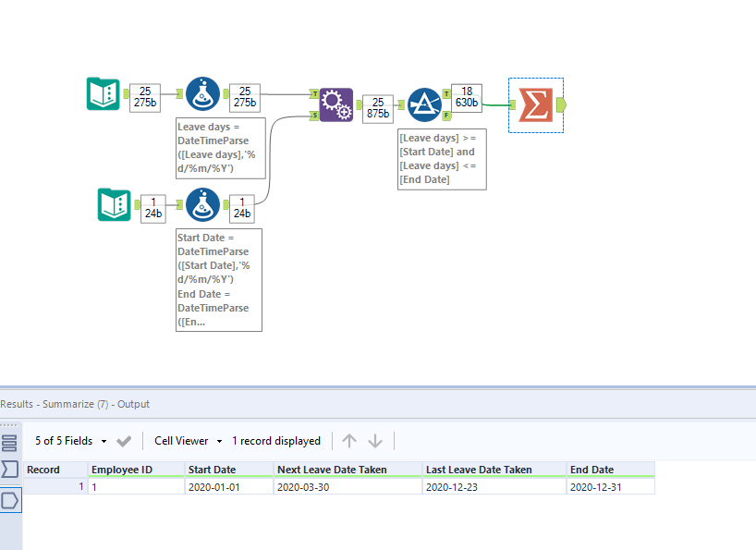Click the up arrow to view previous record
756x550 pixels.
348,441
